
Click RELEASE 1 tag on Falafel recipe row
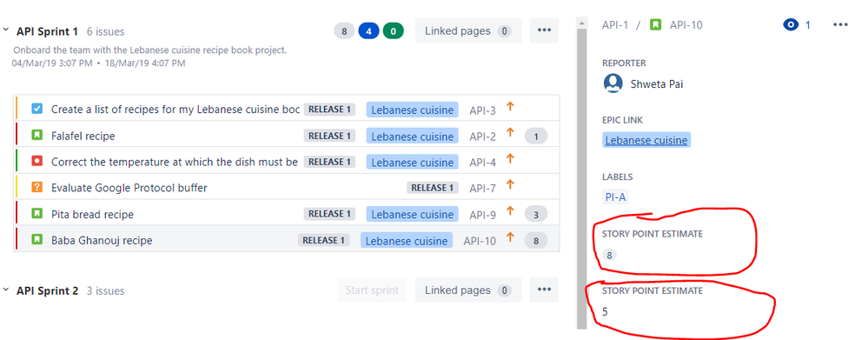[x=329, y=136]
